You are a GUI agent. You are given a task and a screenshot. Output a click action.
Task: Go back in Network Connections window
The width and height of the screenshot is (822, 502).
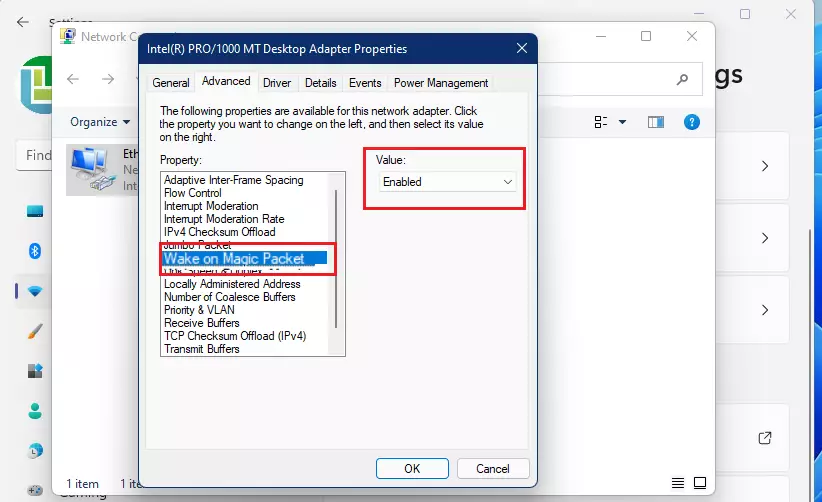[x=73, y=79]
